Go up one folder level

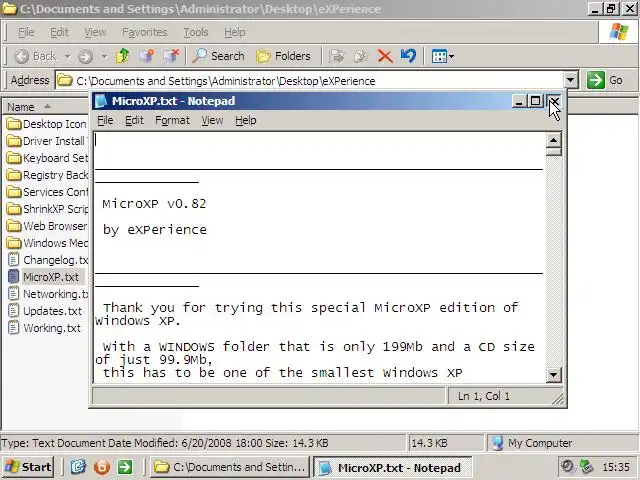tap(122, 56)
